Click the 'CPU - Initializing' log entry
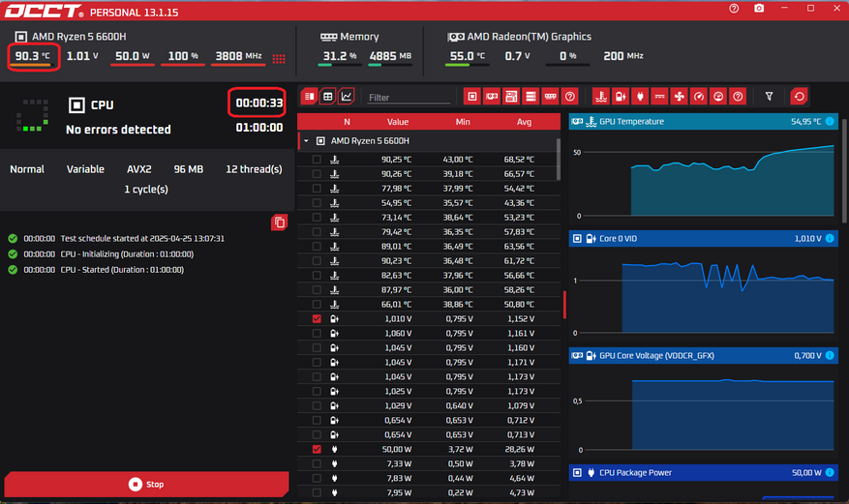The width and height of the screenshot is (849, 504). click(x=127, y=254)
